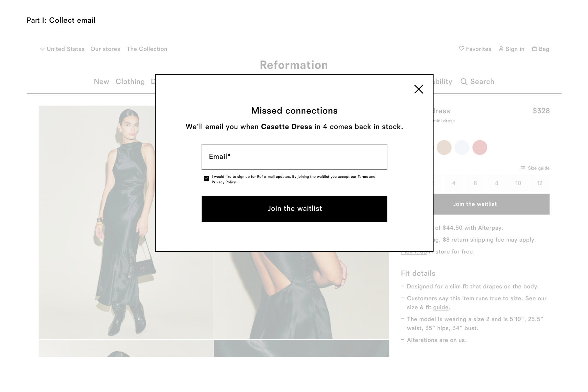Open The Collection link

(147, 49)
